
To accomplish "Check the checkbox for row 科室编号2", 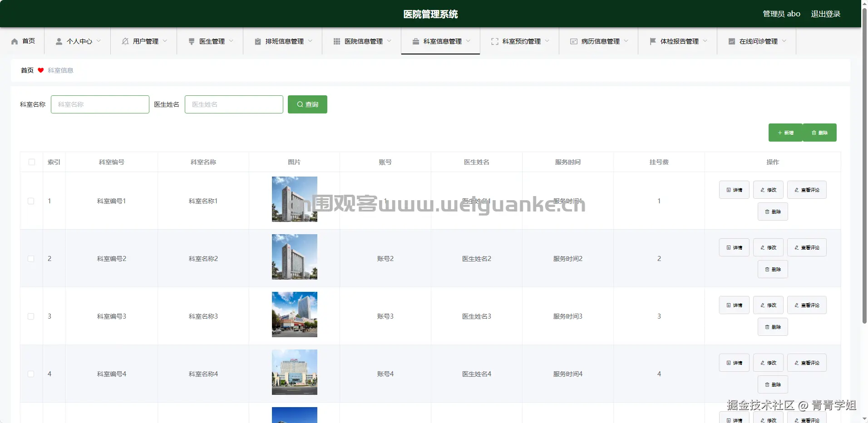I will coord(31,259).
